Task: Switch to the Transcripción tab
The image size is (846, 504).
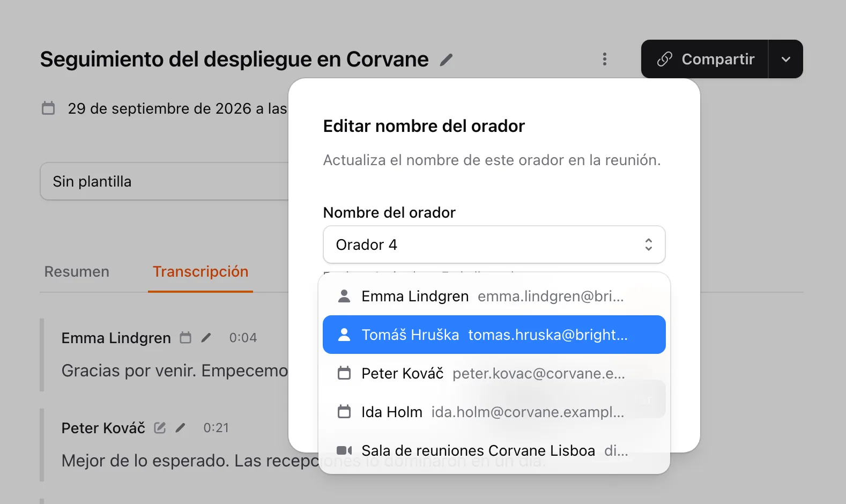Action: [201, 272]
